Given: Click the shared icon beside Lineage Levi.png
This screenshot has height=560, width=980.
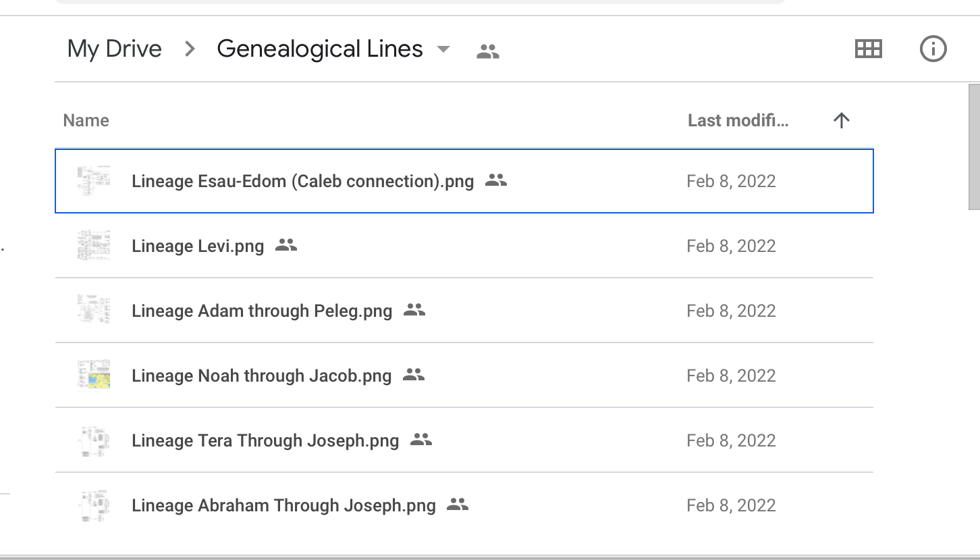Looking at the screenshot, I should pyautogui.click(x=286, y=245).
